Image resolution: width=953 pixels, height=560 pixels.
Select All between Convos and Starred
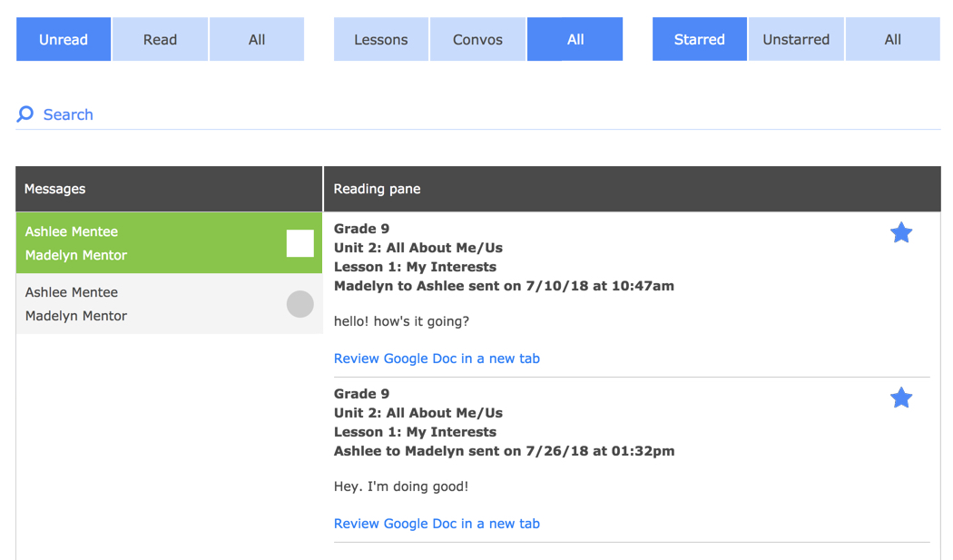pyautogui.click(x=575, y=40)
